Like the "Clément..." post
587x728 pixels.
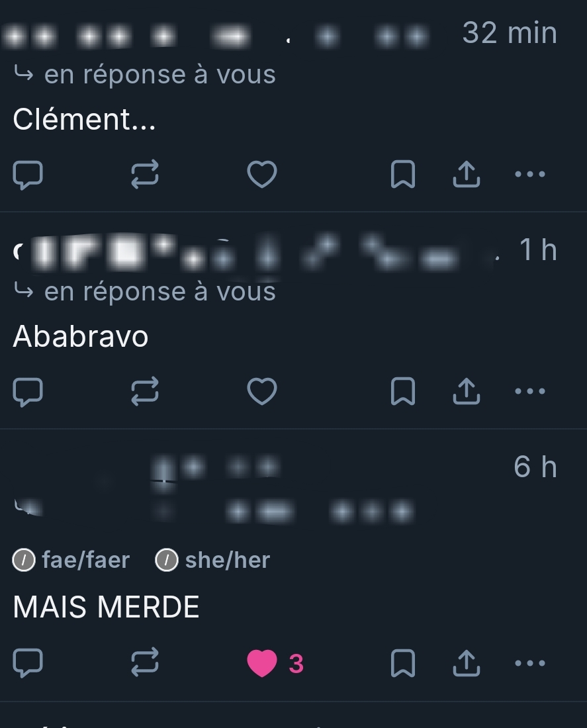coord(262,175)
